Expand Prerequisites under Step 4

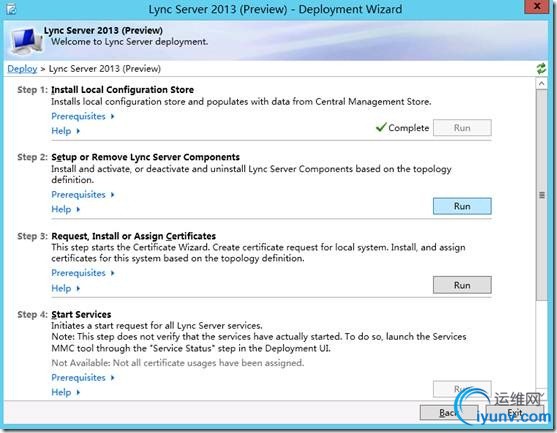pyautogui.click(x=83, y=378)
